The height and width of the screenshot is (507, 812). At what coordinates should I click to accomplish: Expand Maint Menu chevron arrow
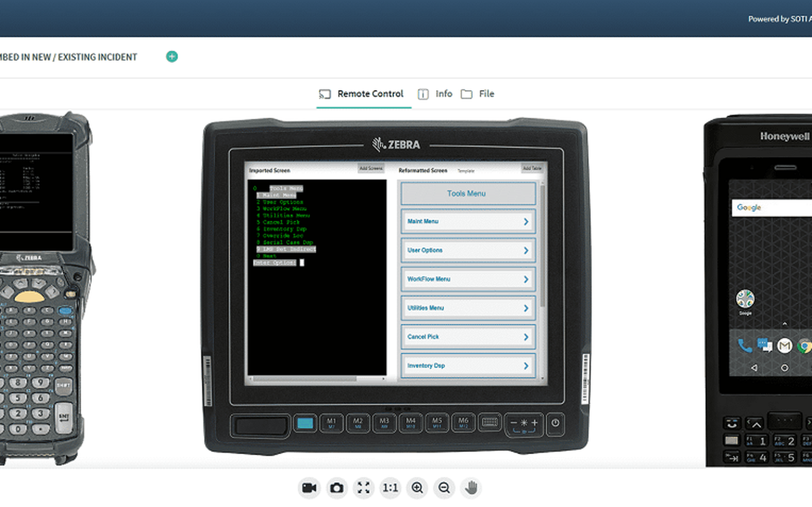526,222
